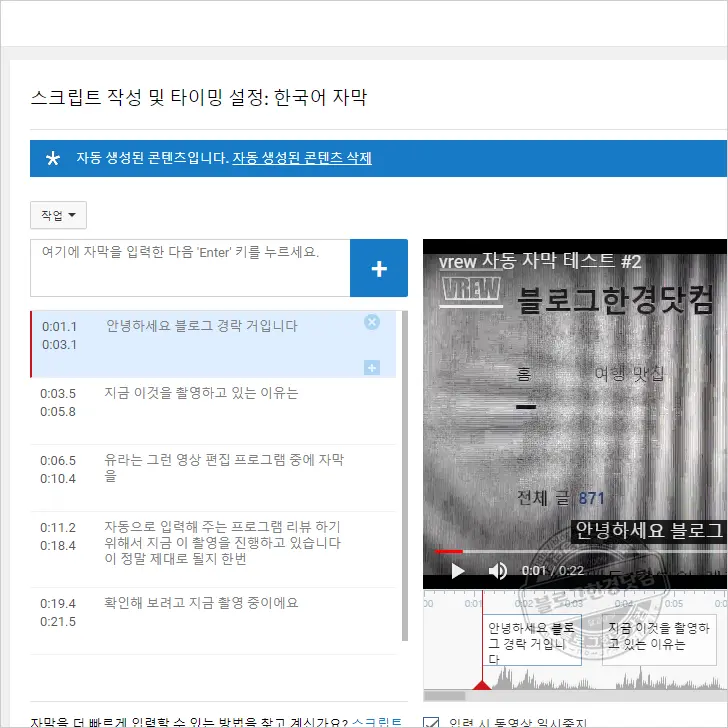This screenshot has height=728, width=728.
Task: Click start time 0:01.1
Action: 59,326
